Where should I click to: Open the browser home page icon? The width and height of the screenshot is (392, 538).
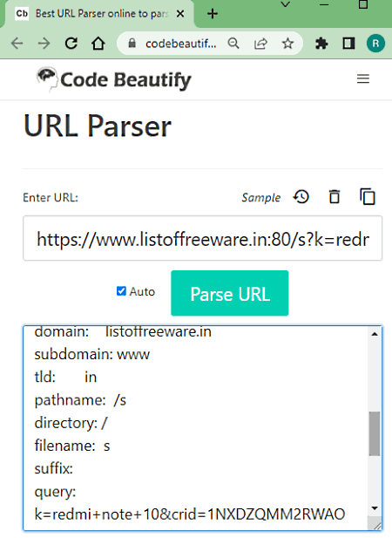coord(98,44)
